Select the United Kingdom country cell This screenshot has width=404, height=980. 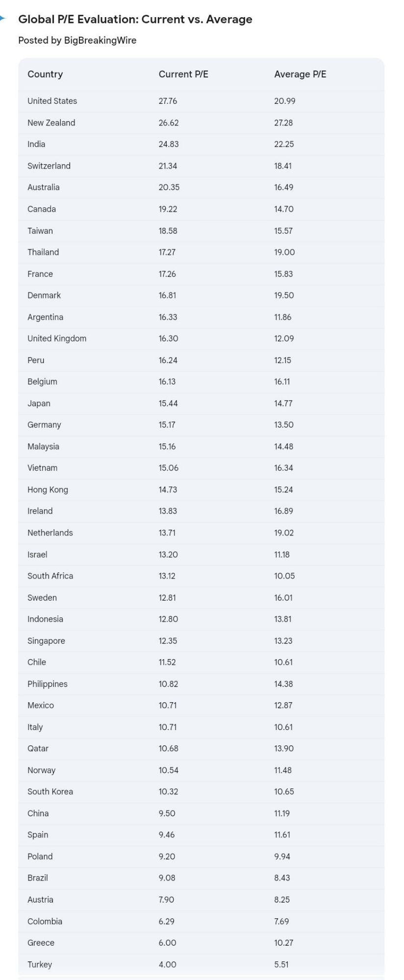click(x=57, y=339)
